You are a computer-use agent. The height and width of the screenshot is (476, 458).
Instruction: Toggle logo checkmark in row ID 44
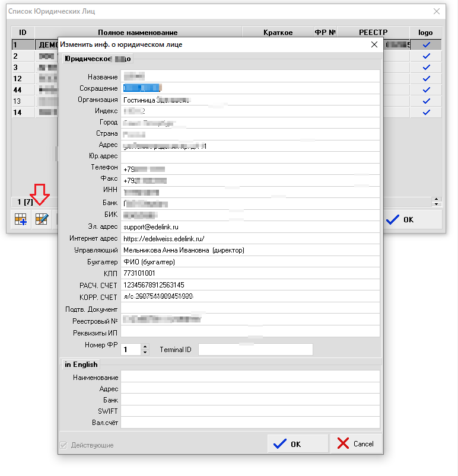click(426, 90)
